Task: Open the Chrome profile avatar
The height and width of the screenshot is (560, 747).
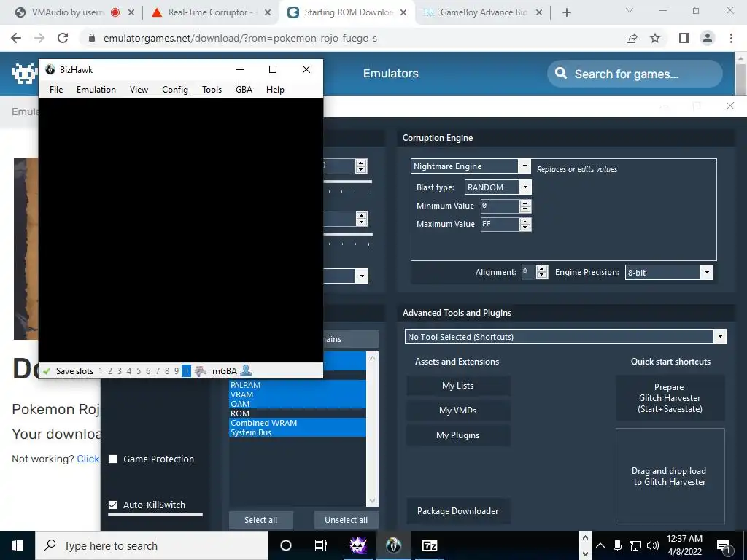Action: [708, 38]
